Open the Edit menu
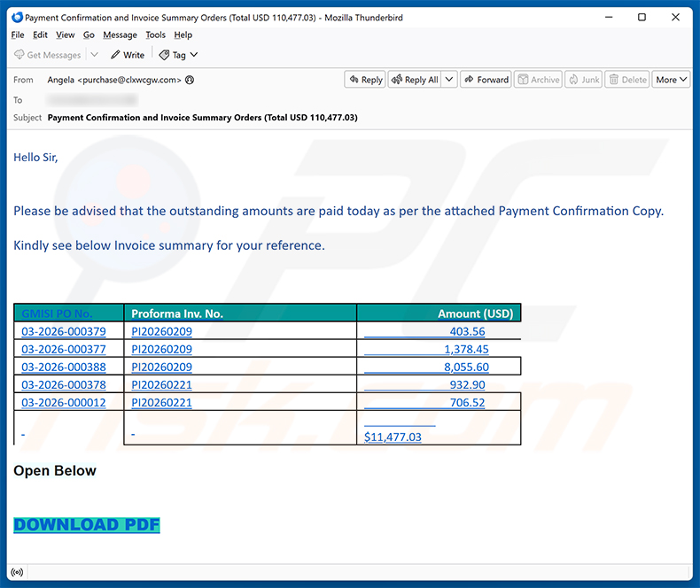Screen dimensions: 700x588 coord(40,35)
